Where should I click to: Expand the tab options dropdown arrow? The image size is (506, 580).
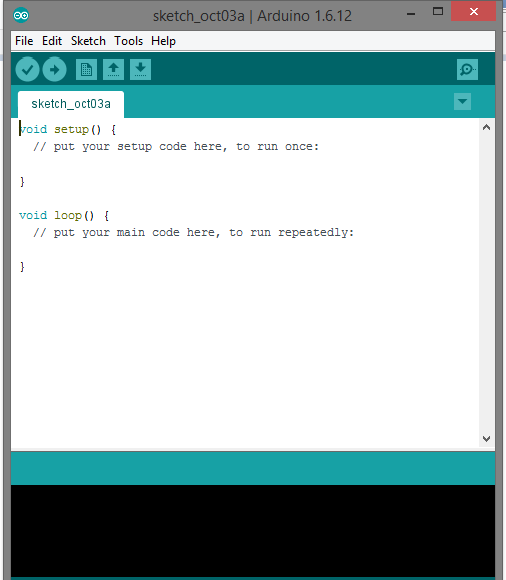(462, 101)
